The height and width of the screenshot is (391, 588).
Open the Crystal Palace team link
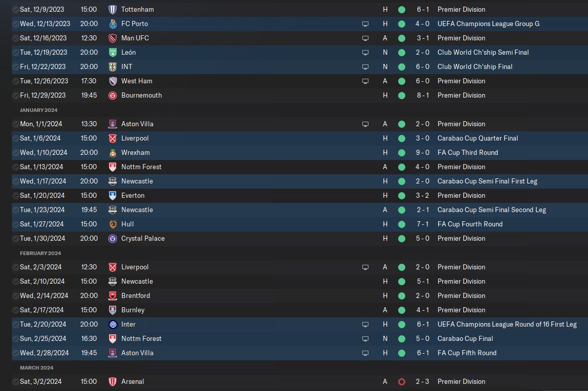143,238
